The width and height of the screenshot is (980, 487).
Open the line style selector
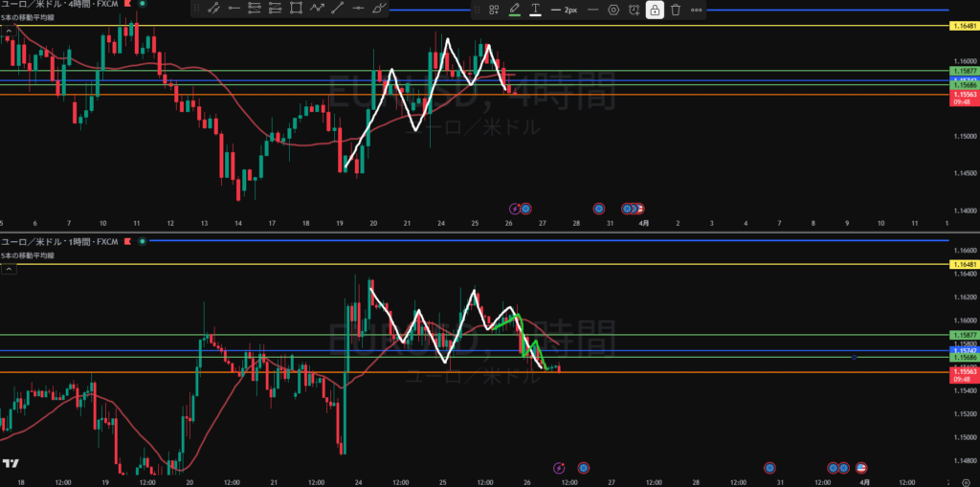point(592,10)
